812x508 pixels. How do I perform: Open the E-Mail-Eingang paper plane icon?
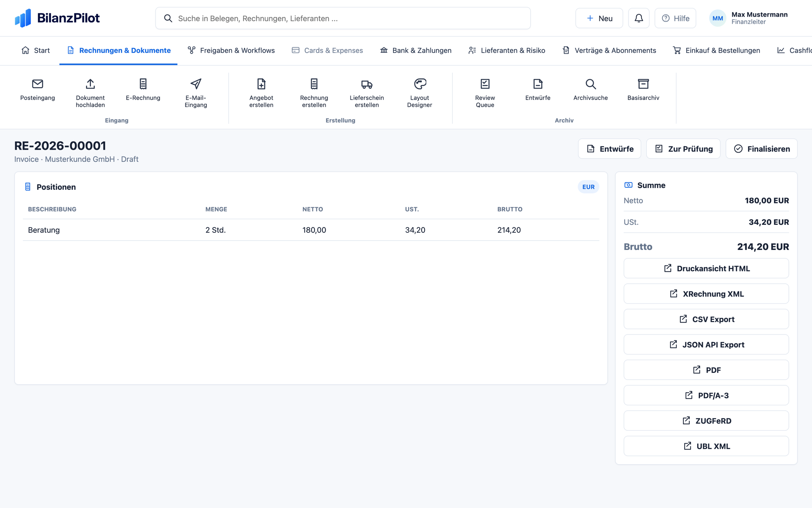[196, 84]
